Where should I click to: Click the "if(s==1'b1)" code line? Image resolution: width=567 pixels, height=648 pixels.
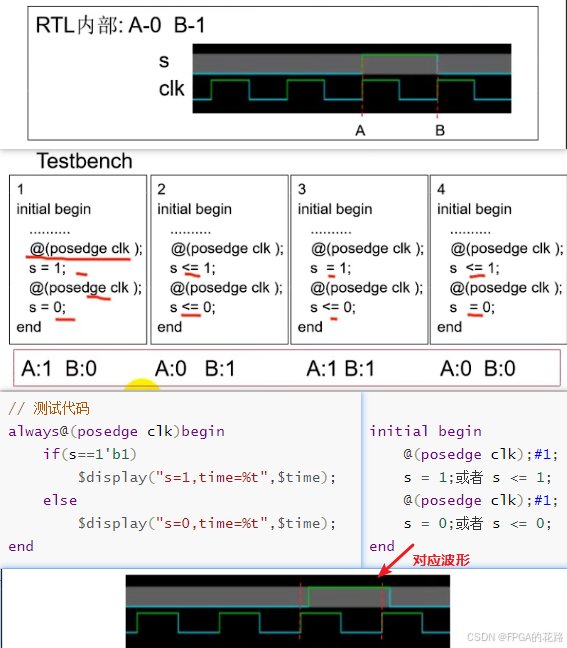tap(90, 455)
